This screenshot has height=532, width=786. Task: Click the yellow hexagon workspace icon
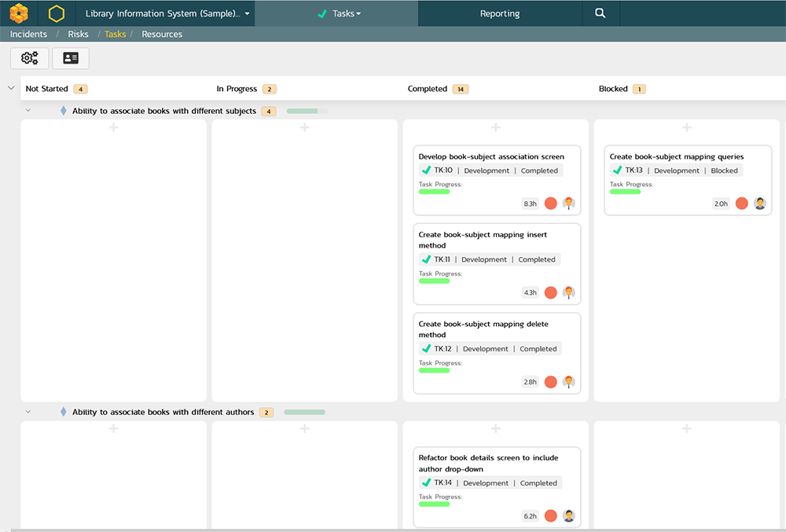56,13
